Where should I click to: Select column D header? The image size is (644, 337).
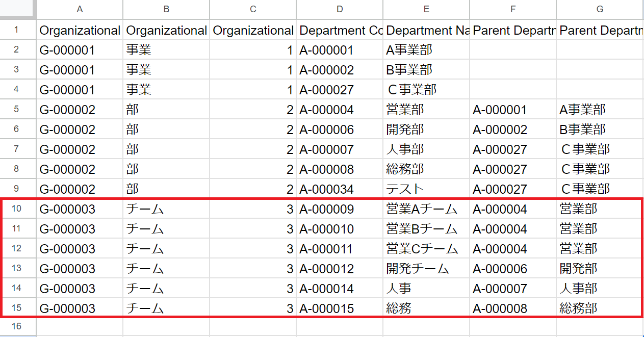(x=340, y=9)
